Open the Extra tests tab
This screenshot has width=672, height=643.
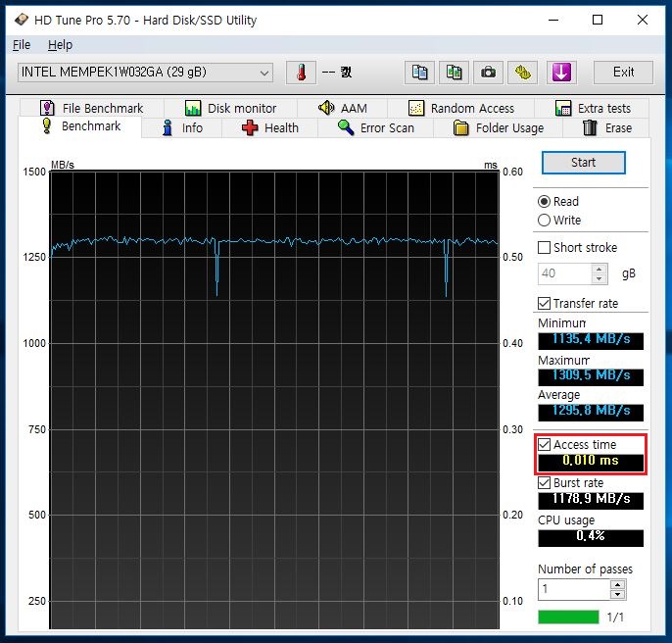[x=593, y=108]
